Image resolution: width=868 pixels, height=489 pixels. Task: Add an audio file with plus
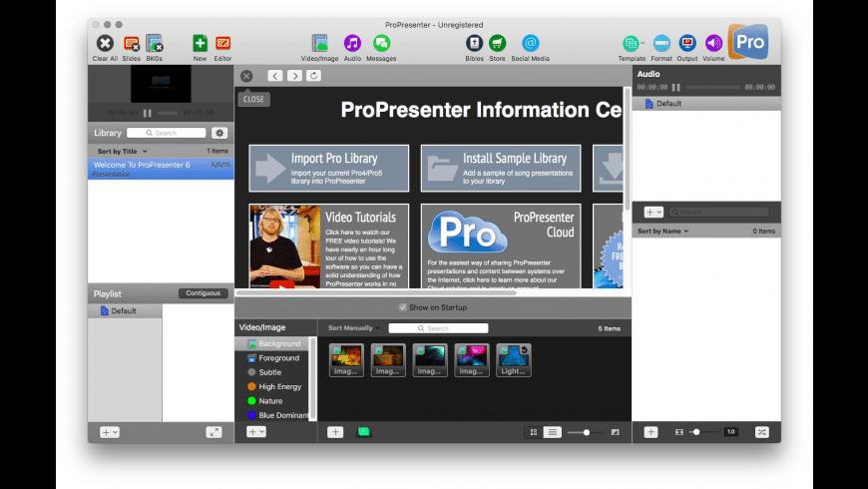pyautogui.click(x=651, y=432)
